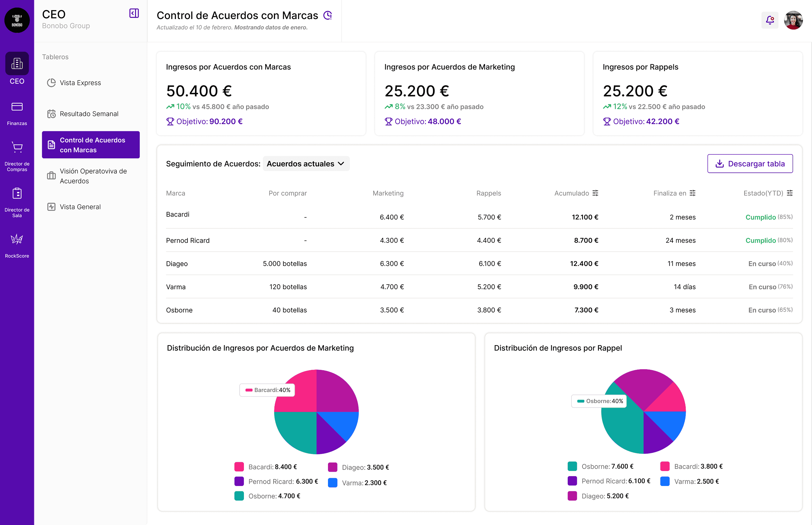The height and width of the screenshot is (525, 812).
Task: Filter by the Finaliza en column icon
Action: click(692, 193)
